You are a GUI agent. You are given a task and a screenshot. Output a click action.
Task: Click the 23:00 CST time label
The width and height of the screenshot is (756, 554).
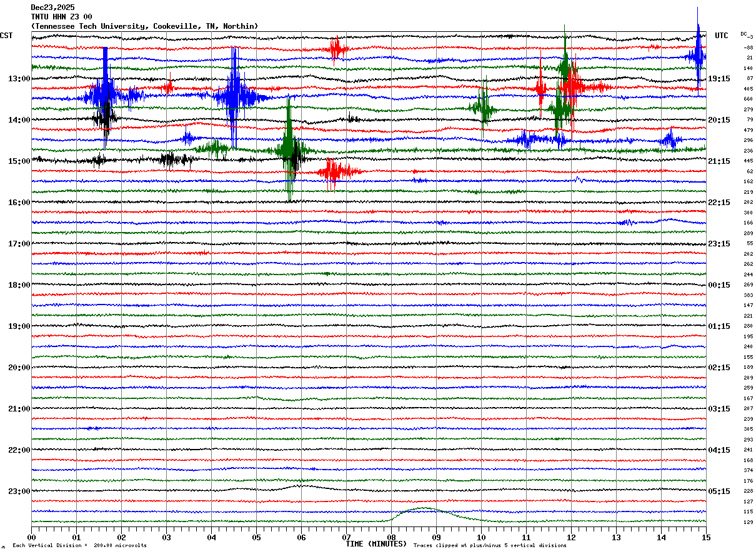(19, 491)
